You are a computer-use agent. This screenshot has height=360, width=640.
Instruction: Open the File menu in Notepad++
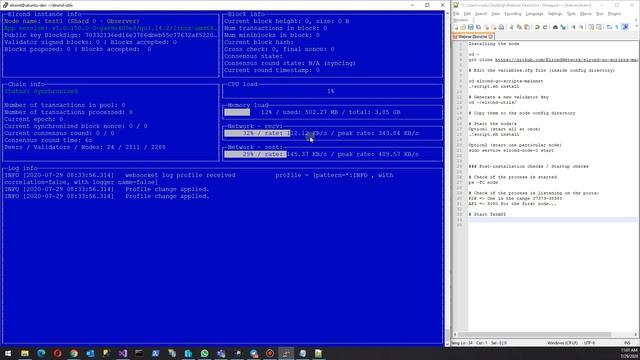456,14
